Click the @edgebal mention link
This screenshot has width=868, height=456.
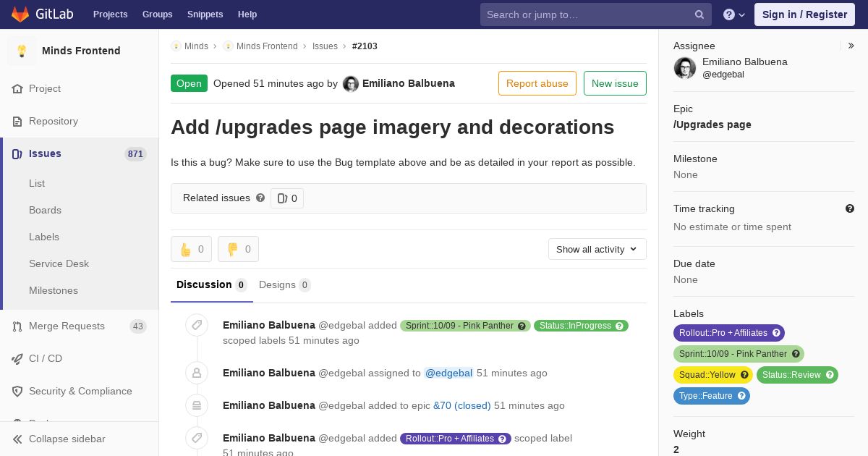448,373
